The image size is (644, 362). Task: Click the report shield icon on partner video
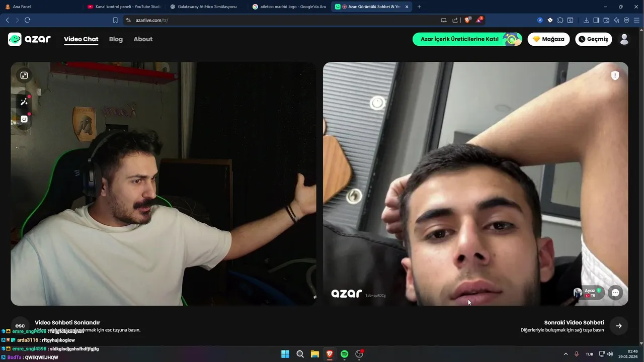pos(615,75)
